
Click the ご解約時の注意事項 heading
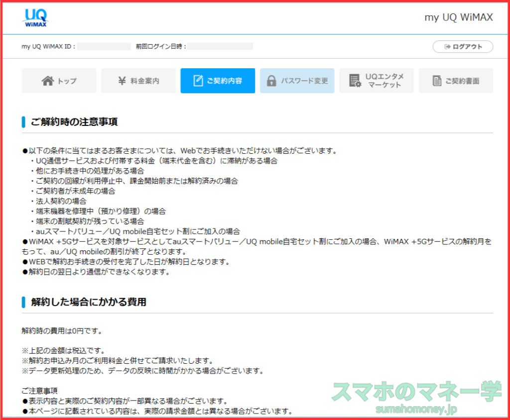coord(74,122)
